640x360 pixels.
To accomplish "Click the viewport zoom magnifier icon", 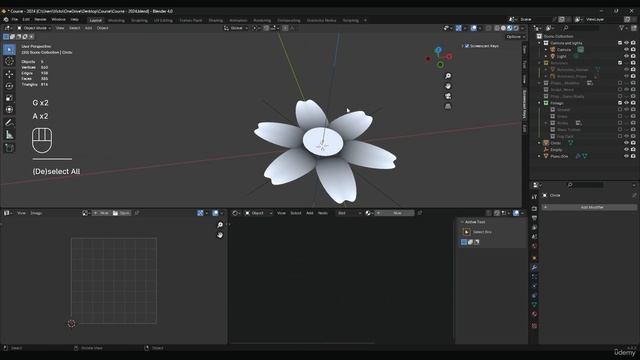I will point(448,76).
